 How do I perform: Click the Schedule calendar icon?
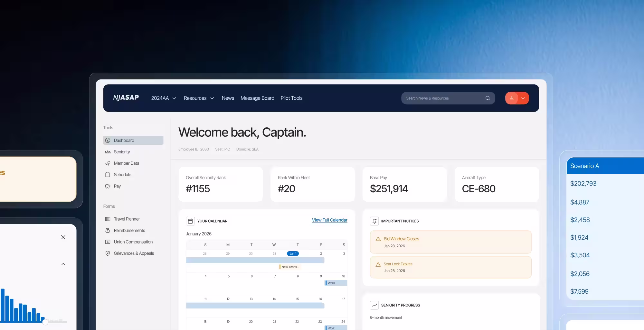(x=108, y=174)
